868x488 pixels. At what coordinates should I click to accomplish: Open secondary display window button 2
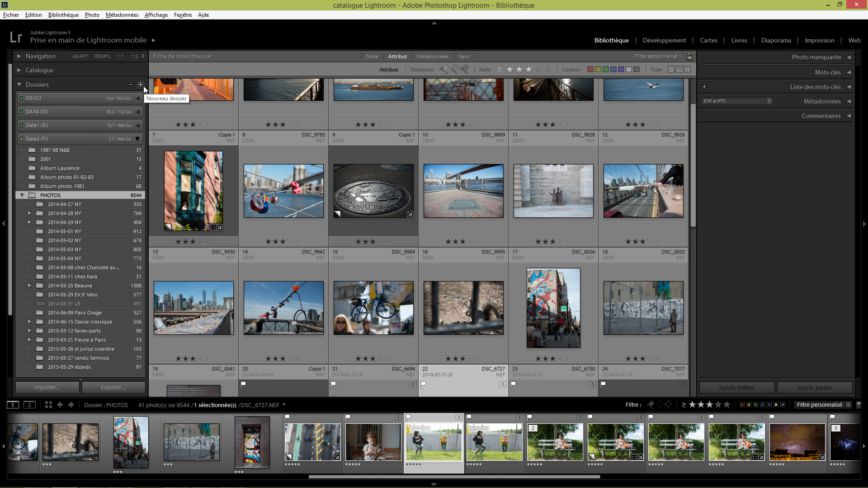pyautogui.click(x=29, y=405)
